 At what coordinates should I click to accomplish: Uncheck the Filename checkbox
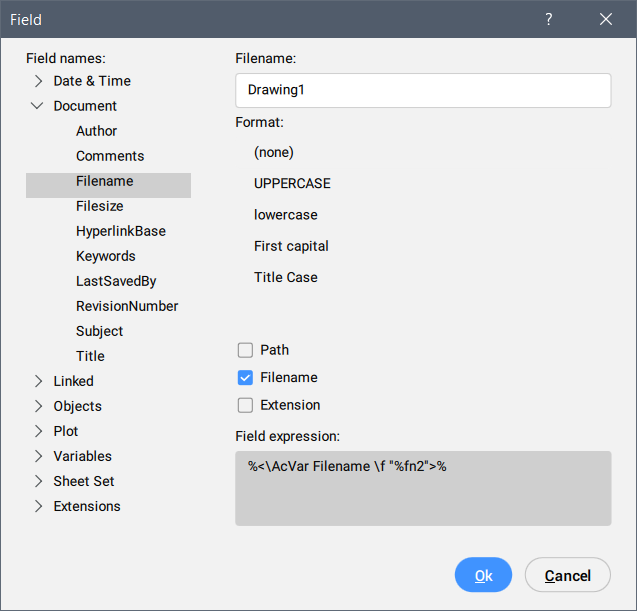pos(245,378)
